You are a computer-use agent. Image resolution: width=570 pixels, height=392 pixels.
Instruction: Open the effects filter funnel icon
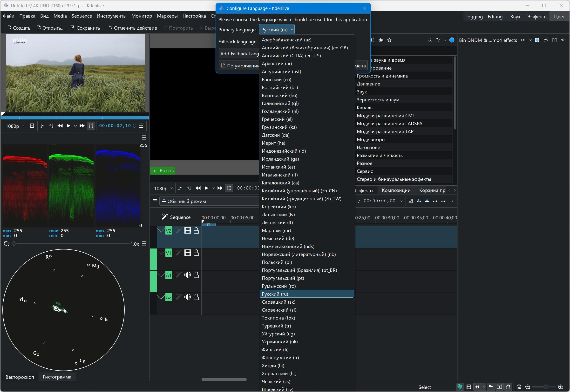tap(438, 40)
